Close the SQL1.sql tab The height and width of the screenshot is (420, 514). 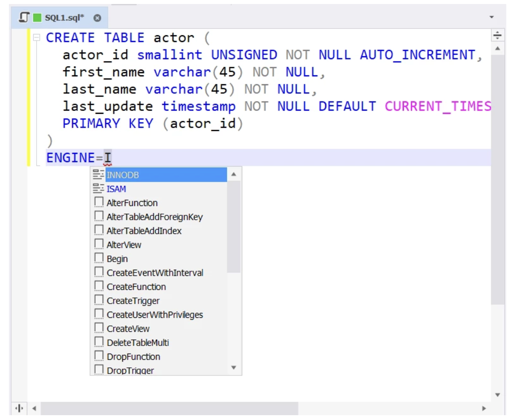pos(97,18)
